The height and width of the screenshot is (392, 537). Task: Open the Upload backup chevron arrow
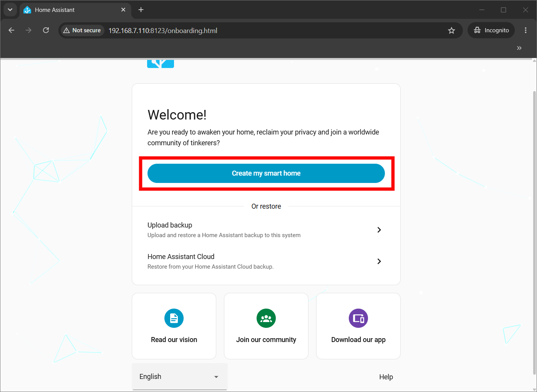[x=379, y=230]
